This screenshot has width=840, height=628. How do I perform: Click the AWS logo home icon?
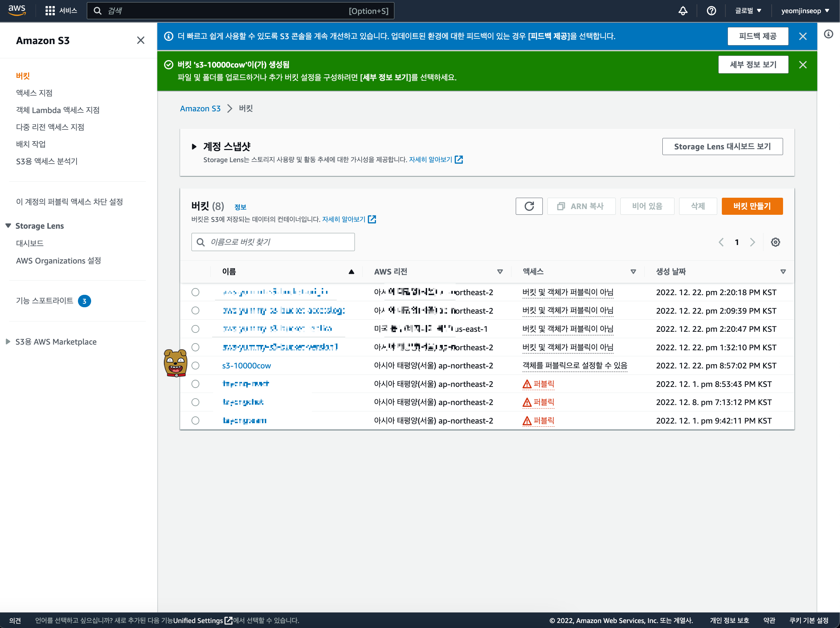[17, 11]
